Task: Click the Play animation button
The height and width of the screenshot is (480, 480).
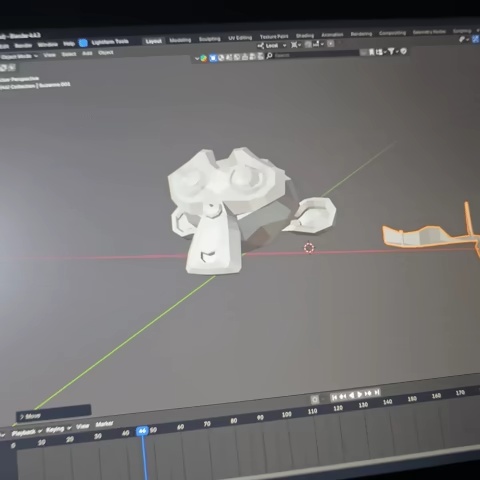Action: click(360, 395)
